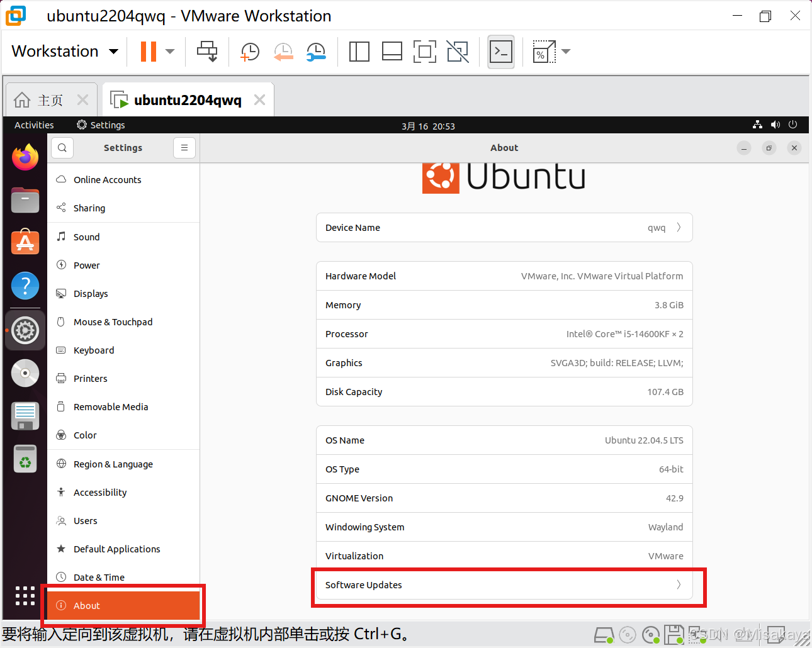This screenshot has width=812, height=648.
Task: Take a snapshot of the virtual machine
Action: click(250, 52)
